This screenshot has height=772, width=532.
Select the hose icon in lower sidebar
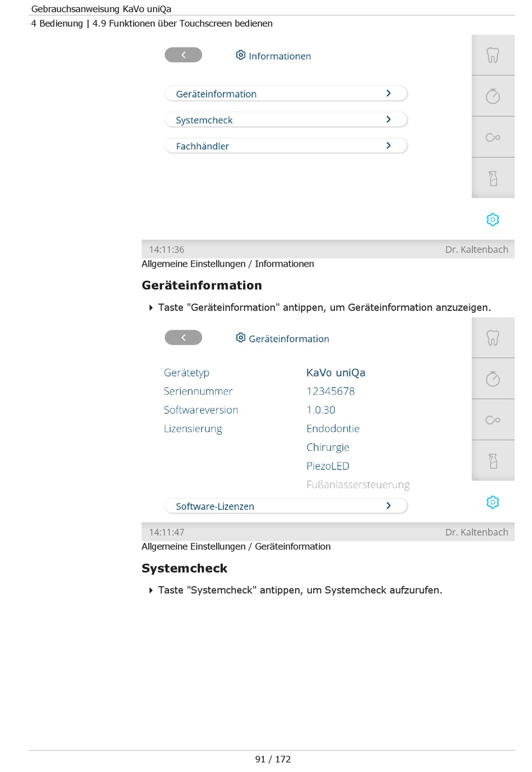click(x=493, y=420)
